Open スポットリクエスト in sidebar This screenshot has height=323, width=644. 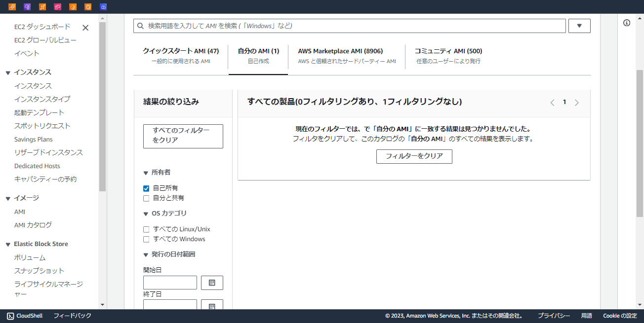[42, 126]
